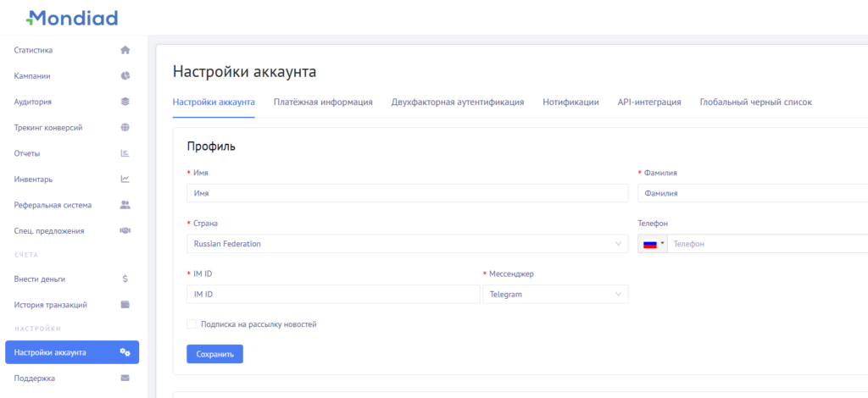
Task: Click the handshake icon beside Спец. предложения
Action: pos(125,230)
